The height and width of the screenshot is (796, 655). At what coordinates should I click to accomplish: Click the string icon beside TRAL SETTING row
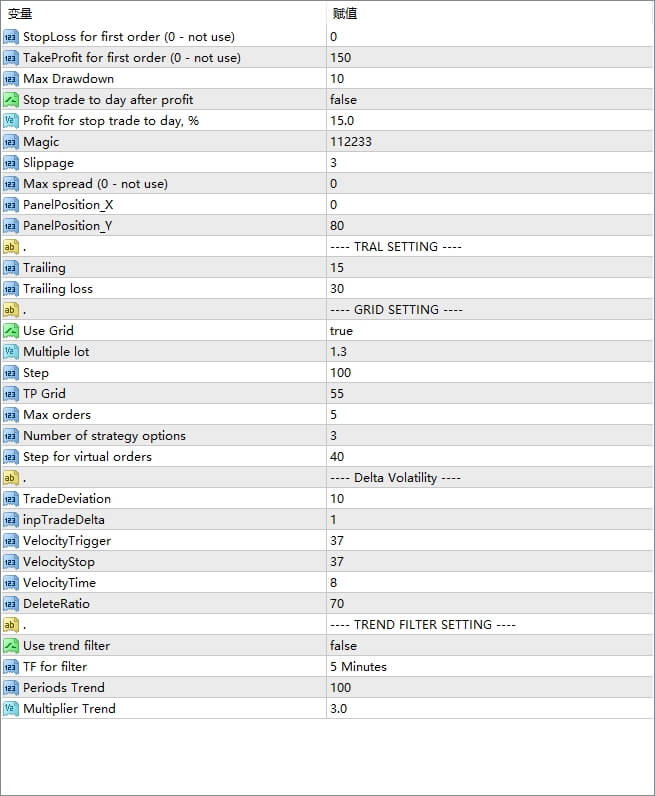pyautogui.click(x=11, y=247)
